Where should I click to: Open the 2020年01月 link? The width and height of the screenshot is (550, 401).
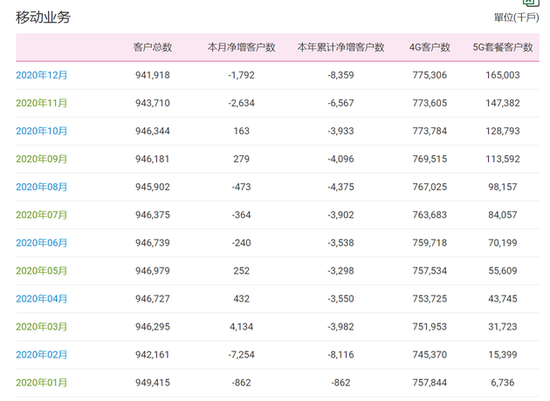click(41, 383)
